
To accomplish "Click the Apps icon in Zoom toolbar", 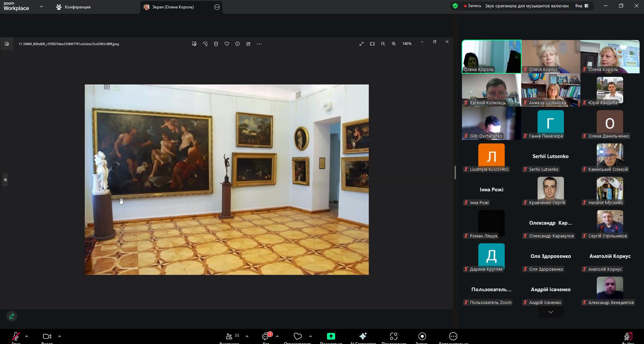I will pos(393,336).
